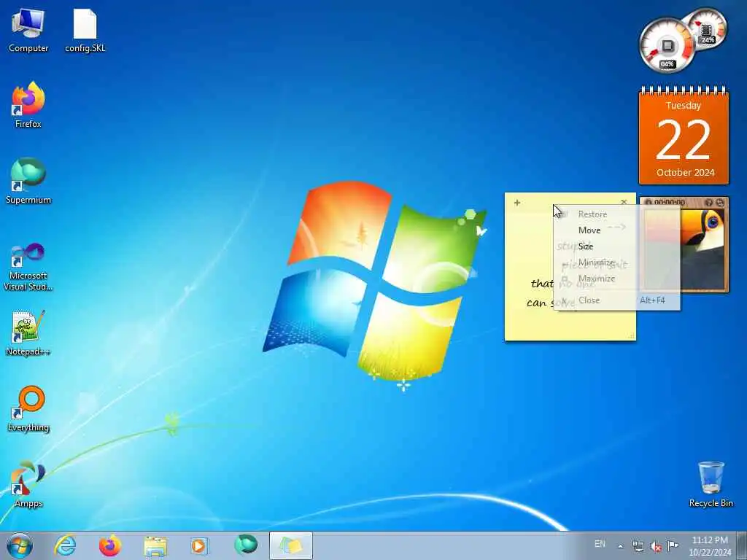
Task: Select the Ampps desktop shortcut
Action: 28,484
